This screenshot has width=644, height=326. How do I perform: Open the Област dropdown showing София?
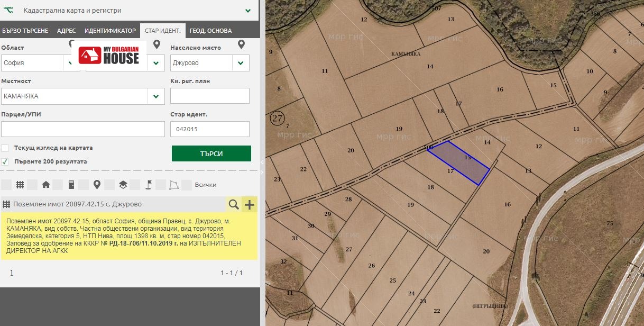click(x=71, y=63)
